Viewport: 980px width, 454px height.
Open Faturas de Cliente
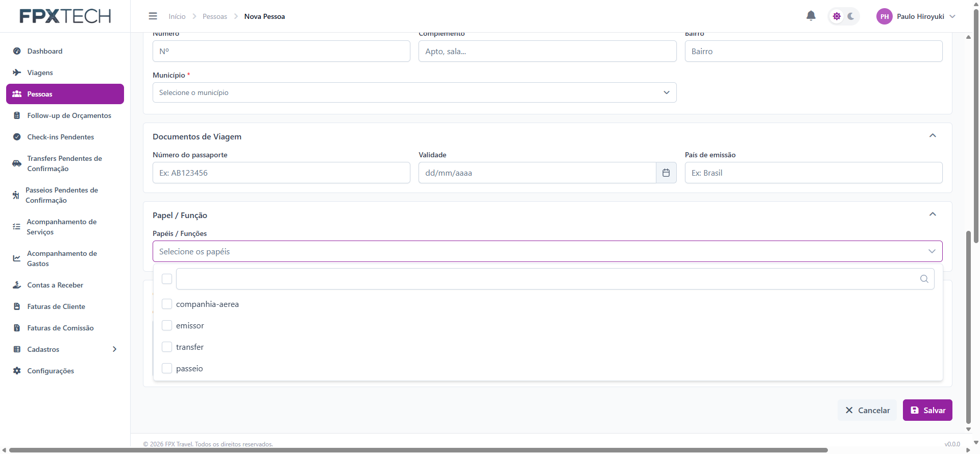click(65, 306)
